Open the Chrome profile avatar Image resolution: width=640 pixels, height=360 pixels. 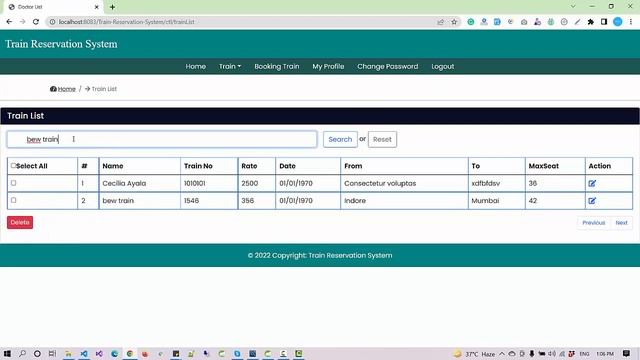(x=618, y=22)
